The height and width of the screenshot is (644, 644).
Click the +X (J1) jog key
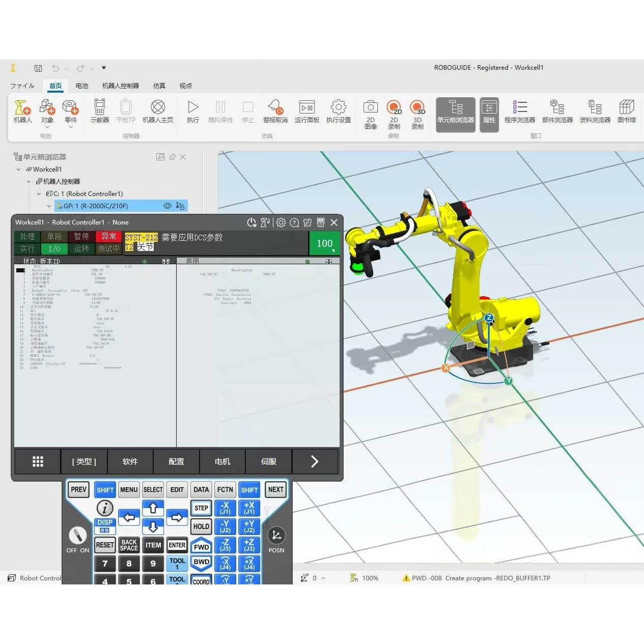pos(249,508)
